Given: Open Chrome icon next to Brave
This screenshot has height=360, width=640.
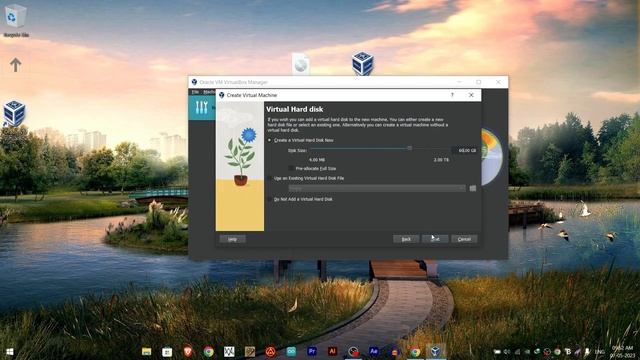Looking at the screenshot, I should (209, 351).
